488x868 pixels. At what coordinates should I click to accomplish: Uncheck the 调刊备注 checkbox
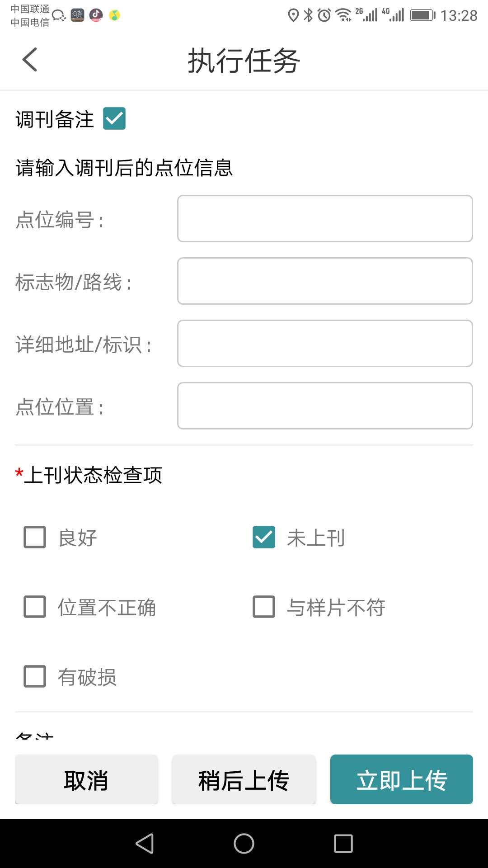(114, 119)
